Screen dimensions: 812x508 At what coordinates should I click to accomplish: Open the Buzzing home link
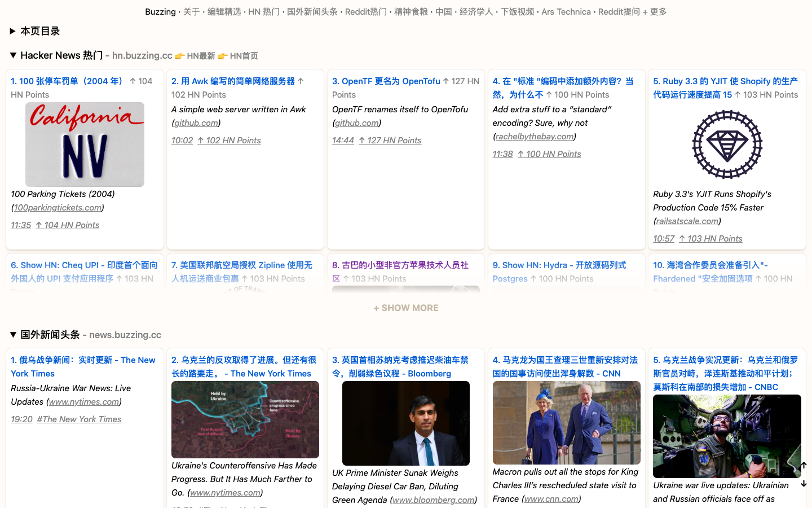pyautogui.click(x=160, y=11)
